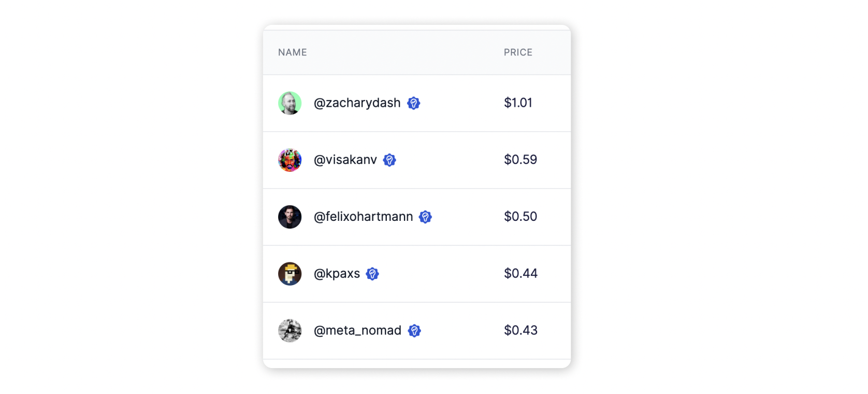Open the grayscale @meta_nomad avatar
The width and height of the screenshot is (868, 394).
(x=290, y=331)
